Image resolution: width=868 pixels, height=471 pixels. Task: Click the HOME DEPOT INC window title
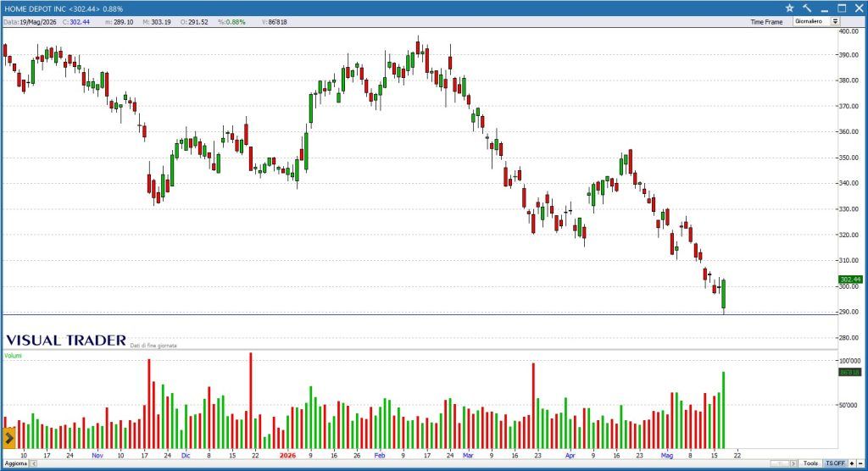[x=64, y=8]
